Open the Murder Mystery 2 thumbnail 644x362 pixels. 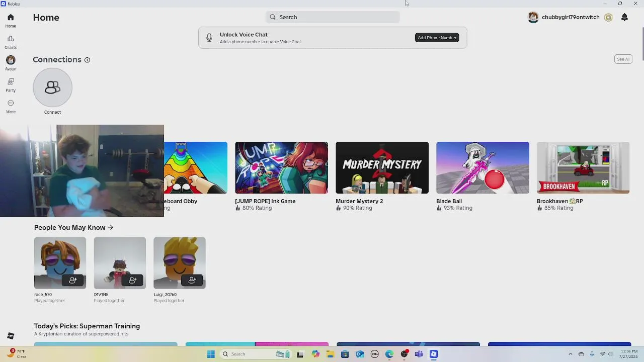[x=382, y=168]
